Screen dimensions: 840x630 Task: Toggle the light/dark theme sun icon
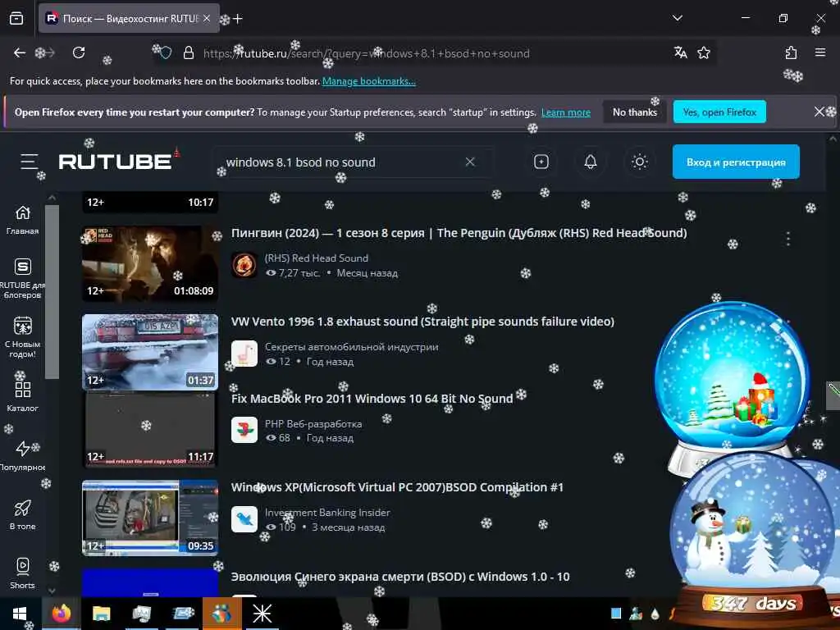tap(640, 162)
